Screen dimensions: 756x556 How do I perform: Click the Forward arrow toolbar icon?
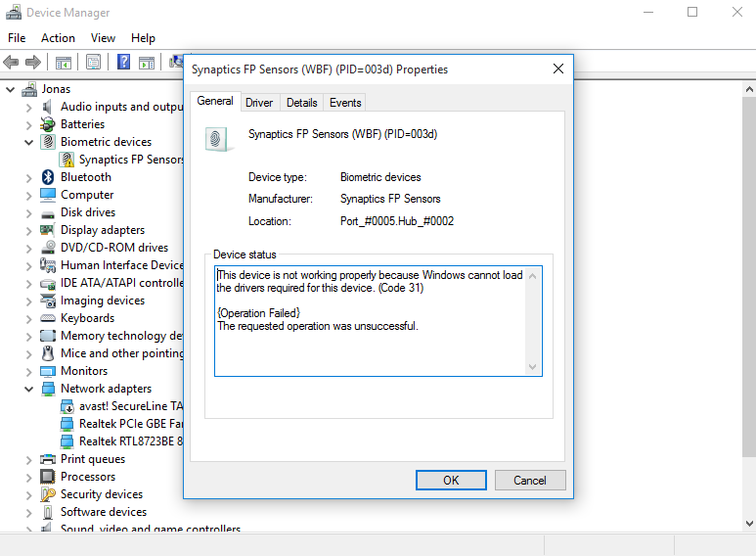pyautogui.click(x=33, y=62)
